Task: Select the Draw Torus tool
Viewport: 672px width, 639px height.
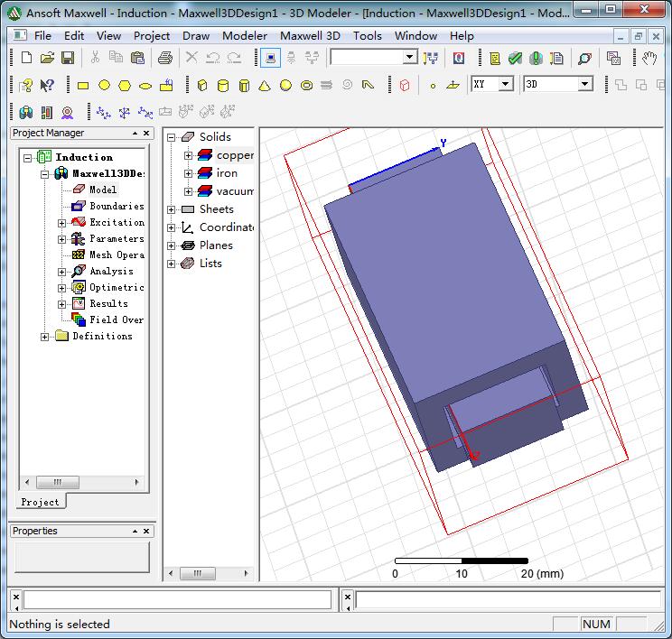Action: click(306, 86)
